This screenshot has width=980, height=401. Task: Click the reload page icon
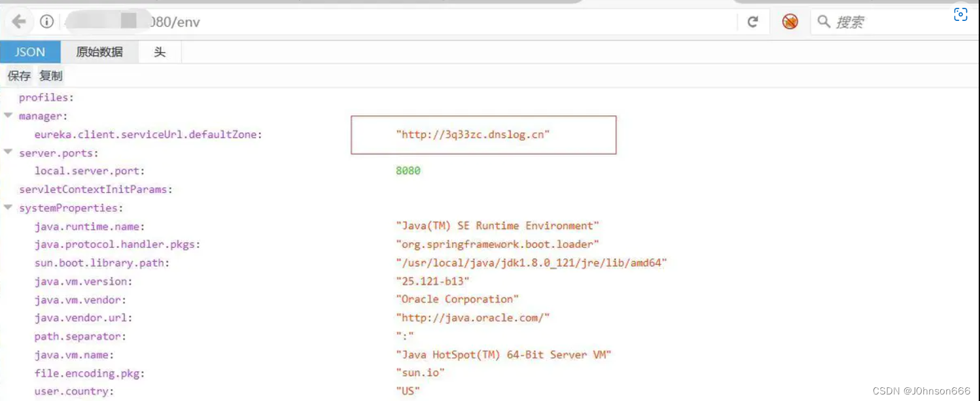(753, 21)
